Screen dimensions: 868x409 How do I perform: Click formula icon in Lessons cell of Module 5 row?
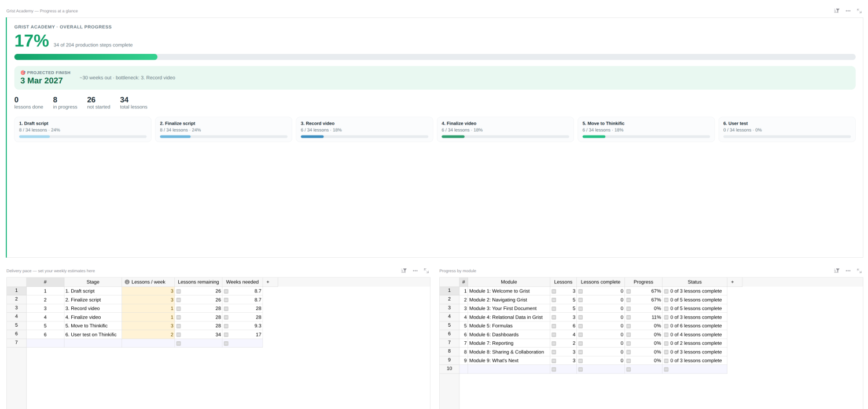pyautogui.click(x=554, y=326)
